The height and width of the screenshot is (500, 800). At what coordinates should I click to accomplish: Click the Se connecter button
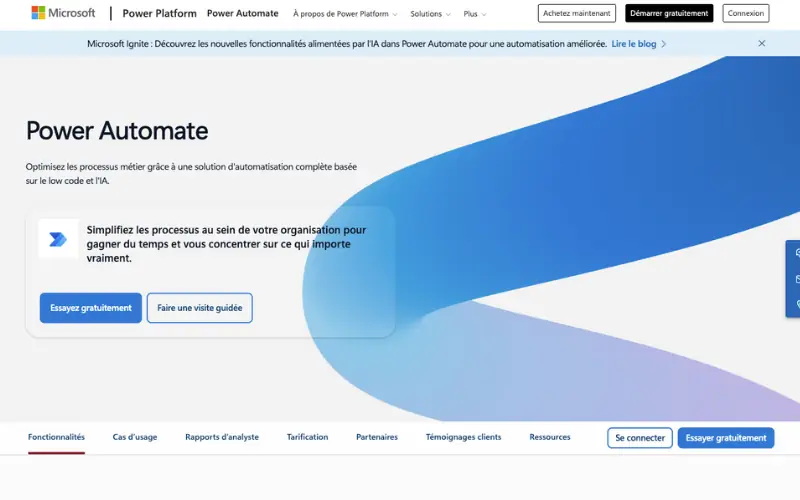pyautogui.click(x=640, y=438)
